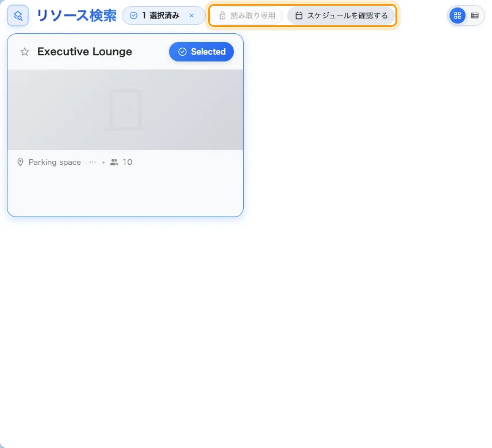The image size is (492, 448).
Task: Click the Executive Lounge placeholder image
Action: coord(125,110)
